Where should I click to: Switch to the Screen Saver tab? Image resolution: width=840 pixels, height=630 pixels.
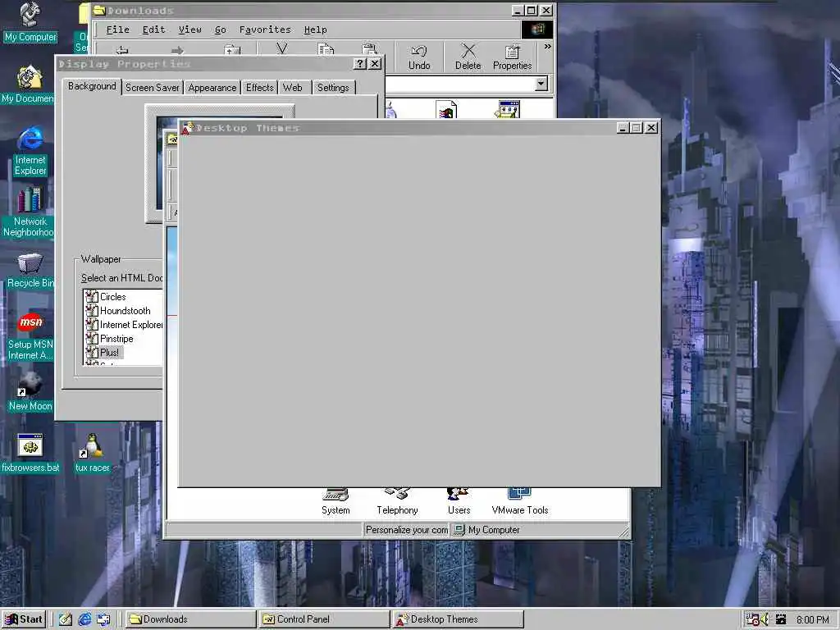(x=152, y=87)
